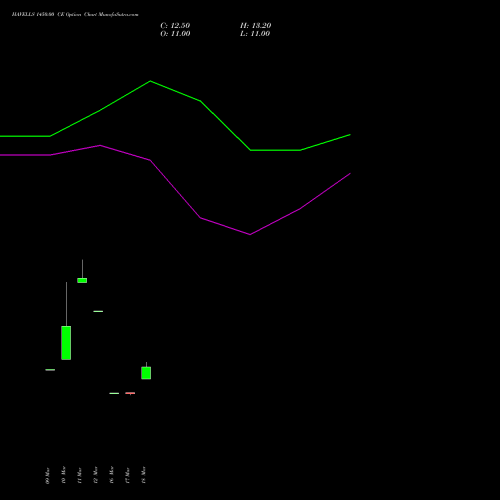Image resolution: width=500 pixels, height=500 pixels.
Task: Click the '18 Mar' date axis label
Action: 144,475
